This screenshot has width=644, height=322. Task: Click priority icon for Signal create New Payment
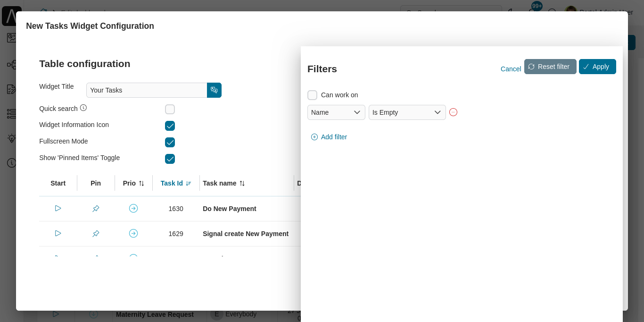click(x=133, y=233)
